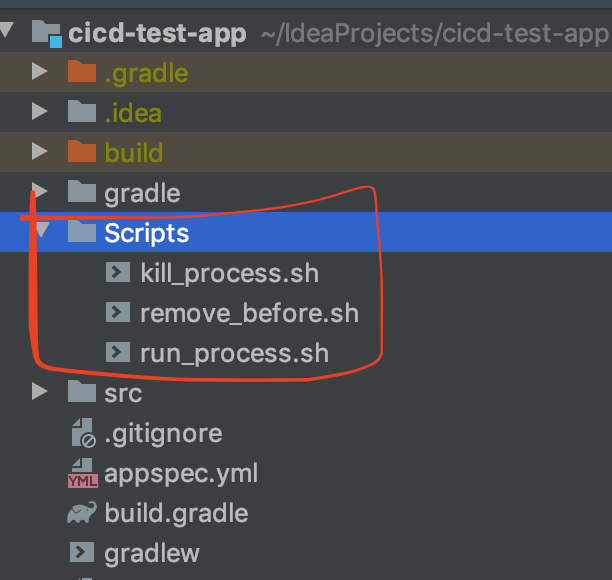This screenshot has width=612, height=580.
Task: Click the shell icon beside run_process.sh
Action: (x=117, y=352)
